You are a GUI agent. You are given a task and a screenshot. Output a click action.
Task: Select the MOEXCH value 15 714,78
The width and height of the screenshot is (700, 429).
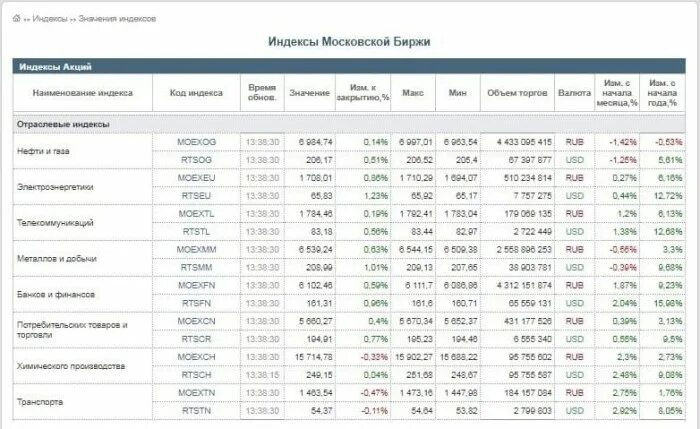(314, 357)
